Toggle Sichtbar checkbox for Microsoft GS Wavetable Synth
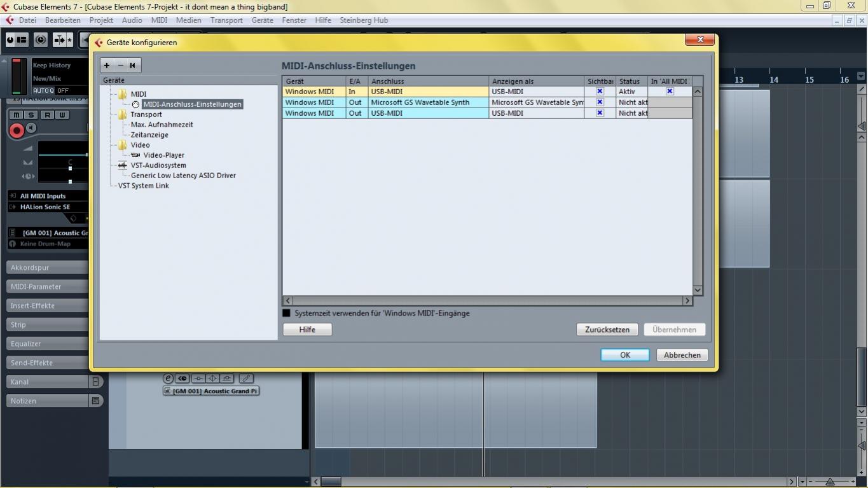This screenshot has height=488, width=868. [x=600, y=102]
